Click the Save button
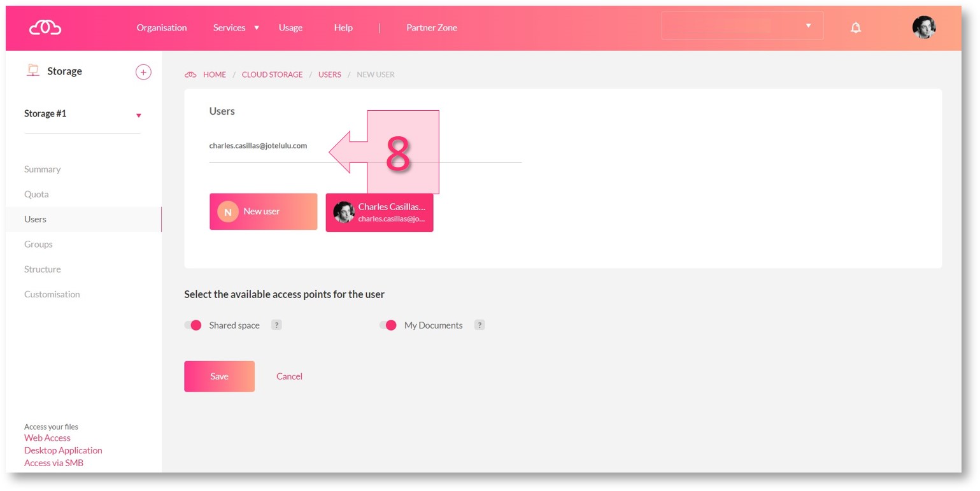 coord(219,376)
